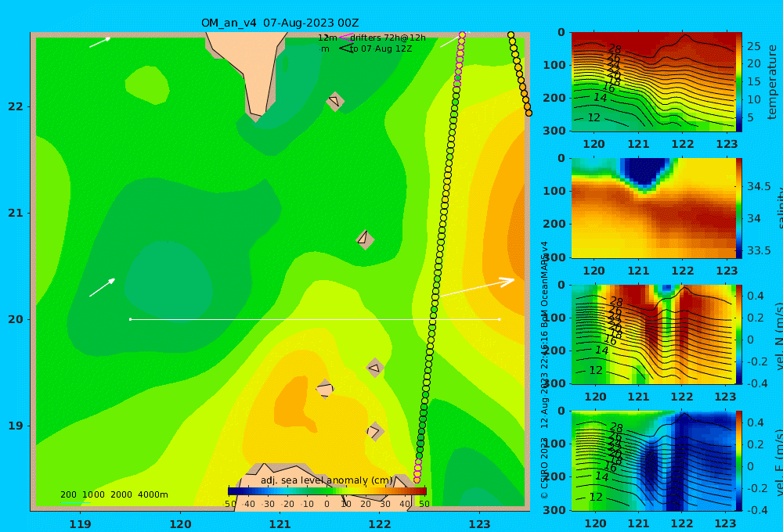Select the 'to 07 Aug 12Z' legend text
Screen dimensions: 783x532
pos(381,49)
